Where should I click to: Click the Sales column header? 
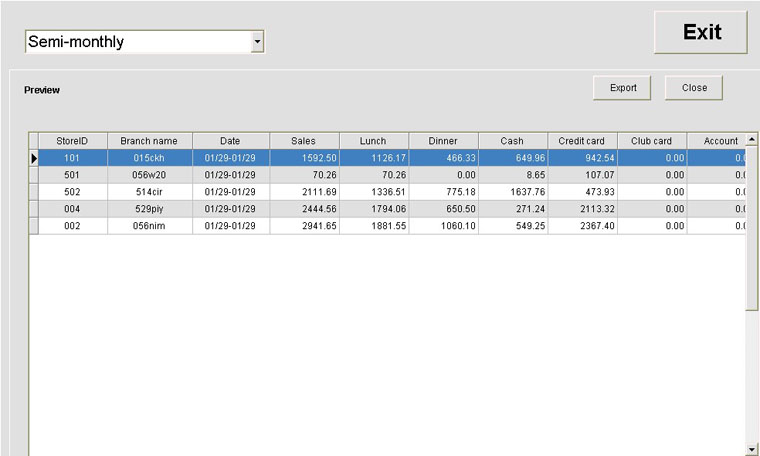click(304, 141)
